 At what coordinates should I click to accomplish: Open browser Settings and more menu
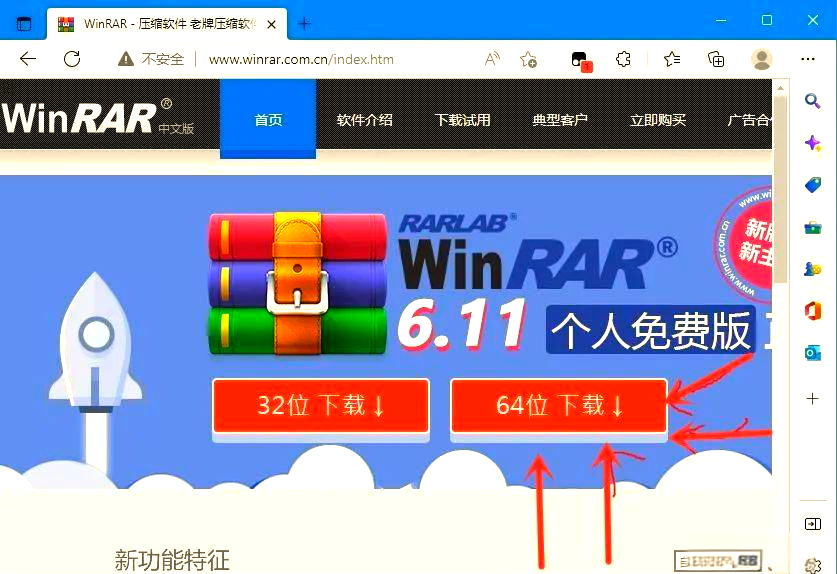pos(808,59)
